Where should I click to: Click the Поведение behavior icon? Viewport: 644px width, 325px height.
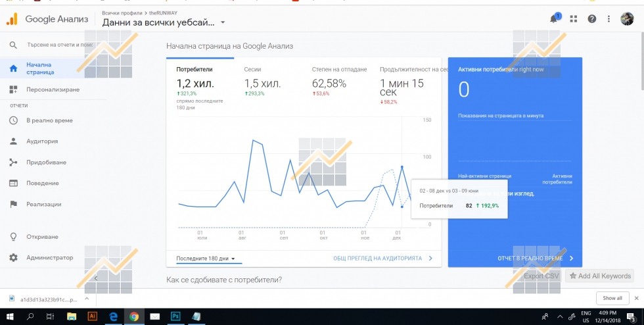14,183
